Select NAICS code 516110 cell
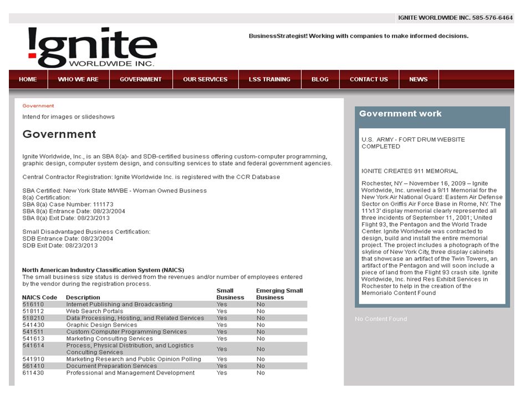This screenshot has height=399, width=532. click(x=33, y=304)
